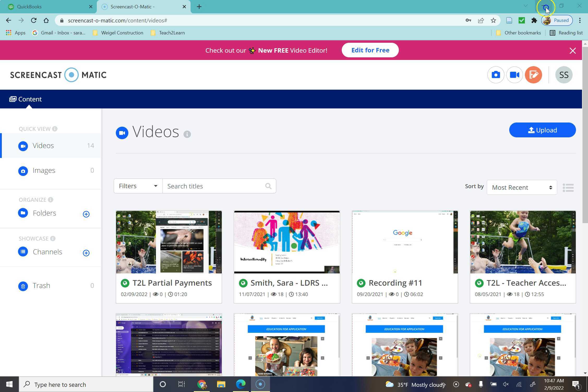
Task: Open the T2L Partial Payments video thumbnail
Action: [x=169, y=242]
